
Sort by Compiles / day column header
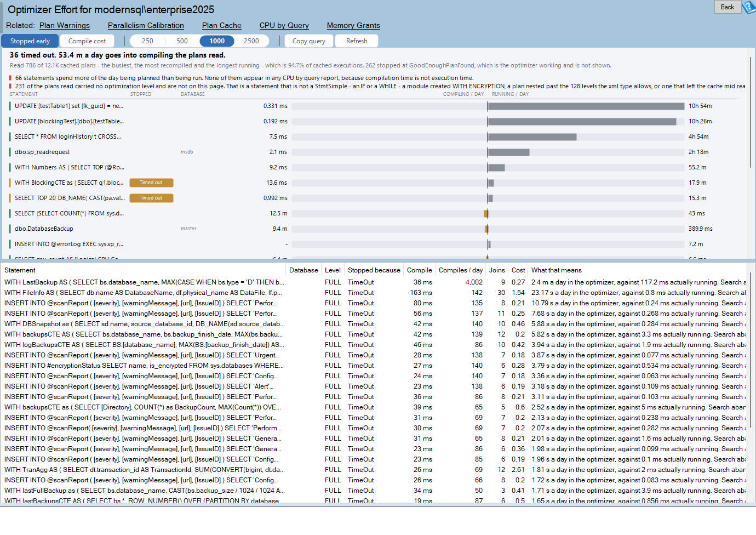pyautogui.click(x=461, y=270)
